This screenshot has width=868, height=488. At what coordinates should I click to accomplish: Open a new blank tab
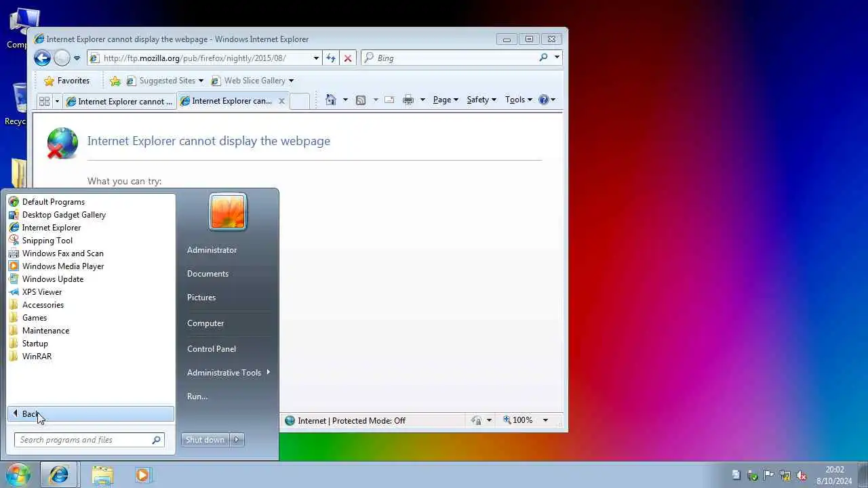coord(299,101)
